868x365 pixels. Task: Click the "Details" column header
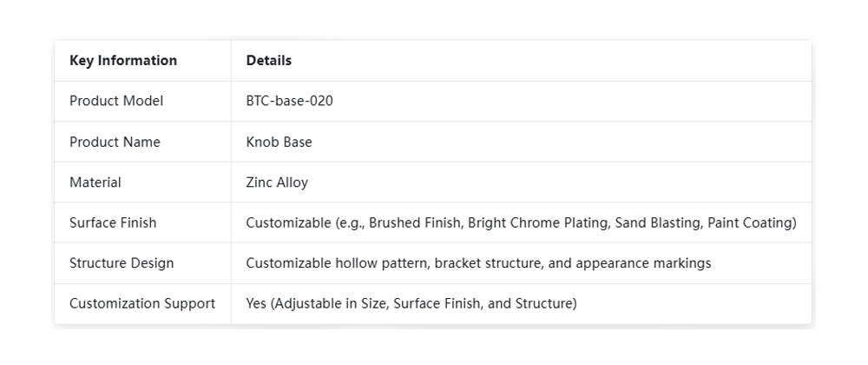point(269,61)
